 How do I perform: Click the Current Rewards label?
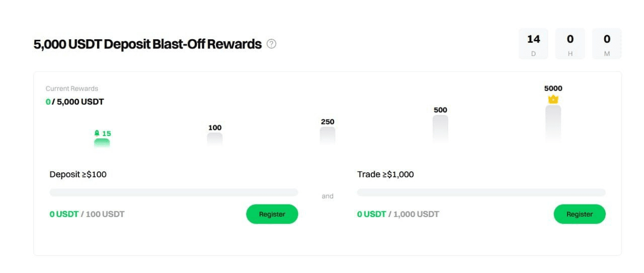click(72, 89)
